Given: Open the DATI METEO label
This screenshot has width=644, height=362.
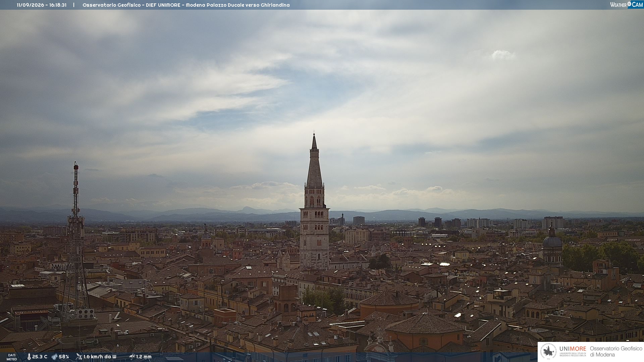Looking at the screenshot, I should pos(12,357).
